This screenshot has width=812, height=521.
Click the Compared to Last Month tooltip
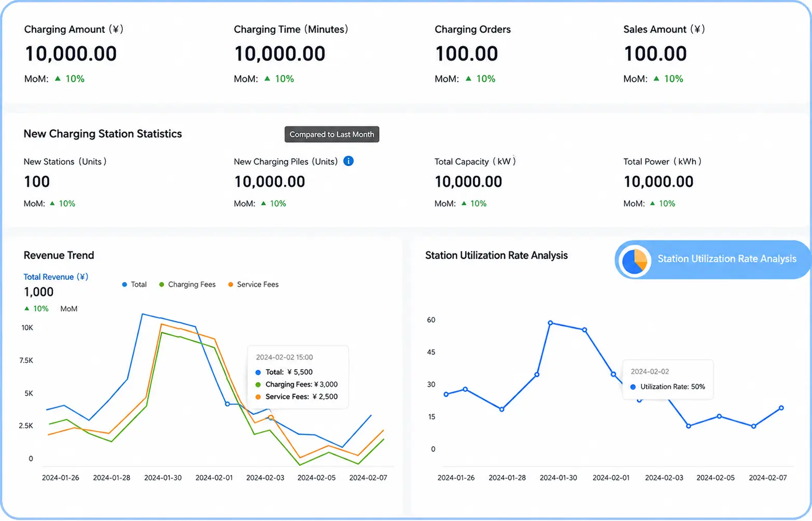pyautogui.click(x=332, y=134)
